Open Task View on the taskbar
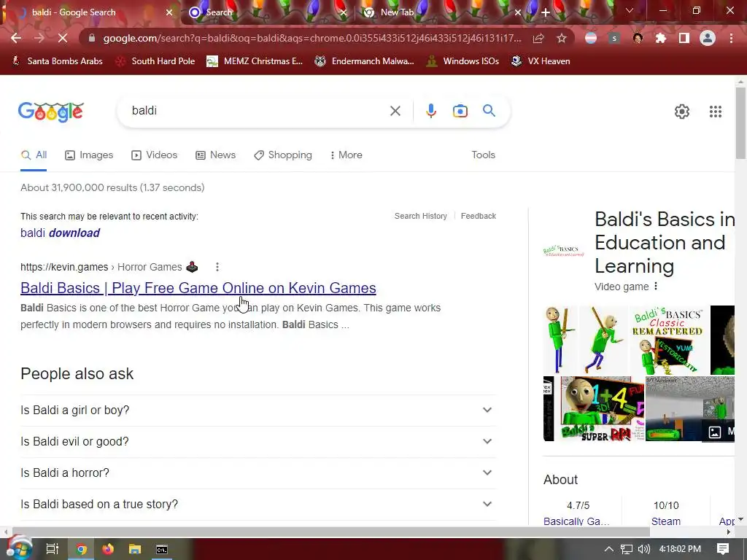The height and width of the screenshot is (560, 747). (52, 549)
